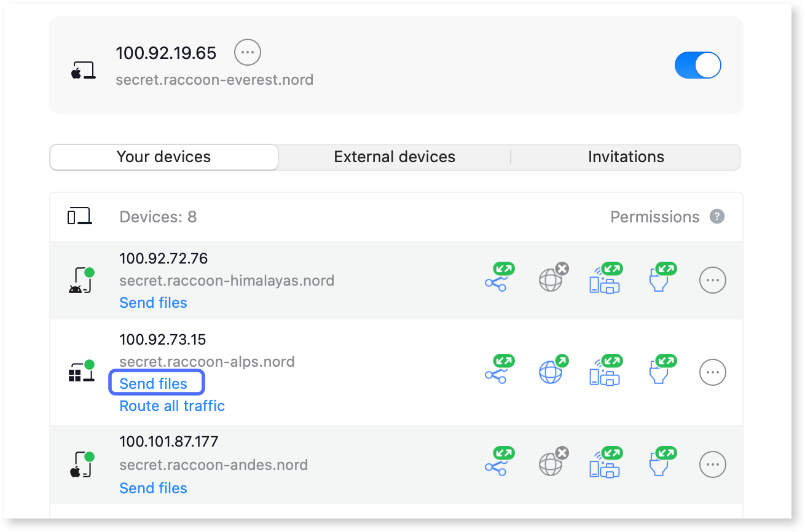Switch to the External devices tab
This screenshot has width=805, height=532.
[x=394, y=157]
